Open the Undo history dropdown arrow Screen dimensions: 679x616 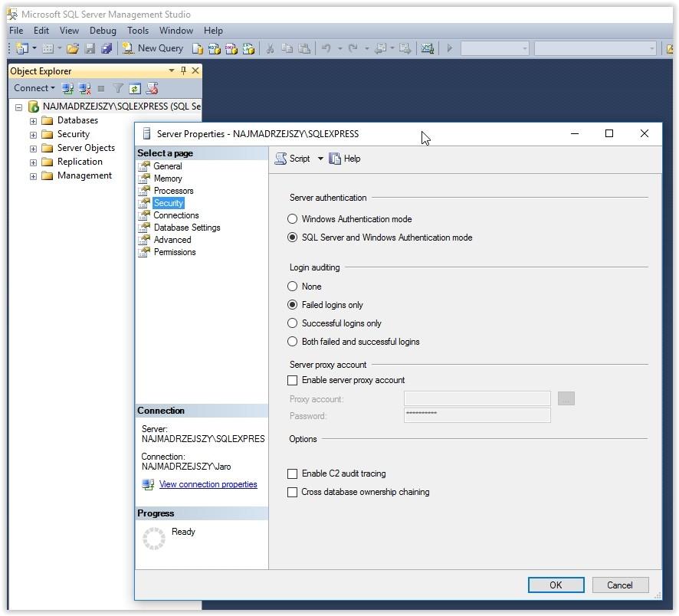click(340, 48)
